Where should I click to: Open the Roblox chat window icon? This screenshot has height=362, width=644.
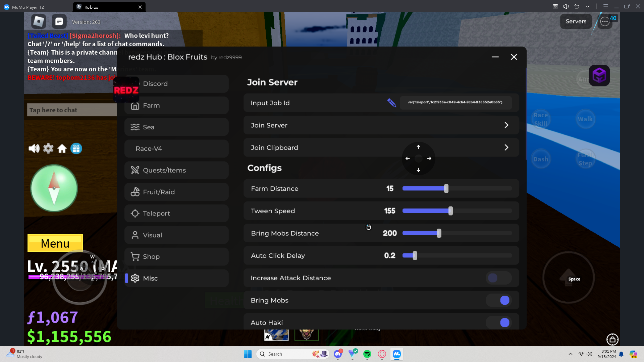[x=59, y=21]
